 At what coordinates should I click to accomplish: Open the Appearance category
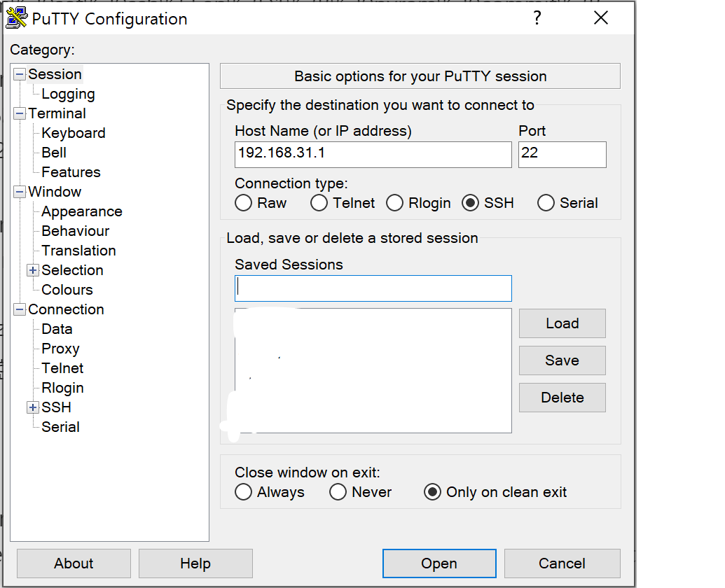82,211
